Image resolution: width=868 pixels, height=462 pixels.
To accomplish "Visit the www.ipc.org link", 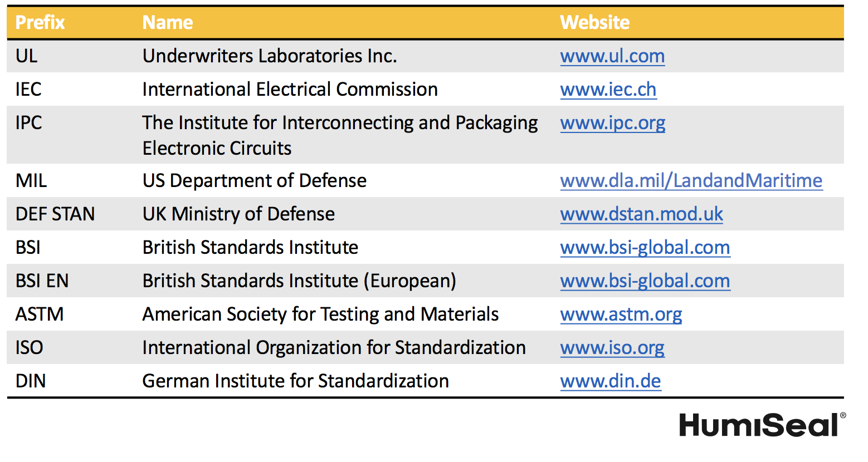I will (x=612, y=123).
